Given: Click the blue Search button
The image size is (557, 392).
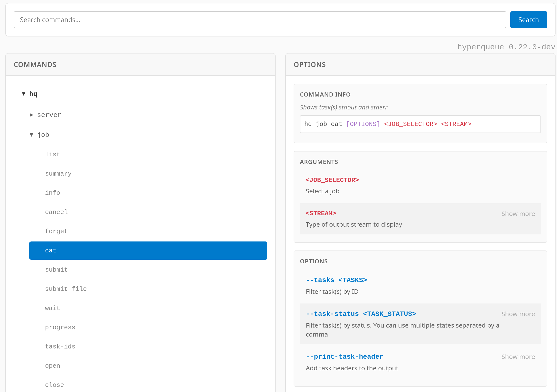Looking at the screenshot, I should pos(529,20).
